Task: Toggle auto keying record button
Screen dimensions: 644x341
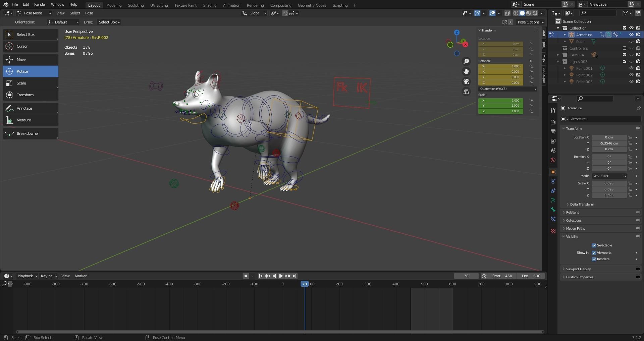Action: 246,276
